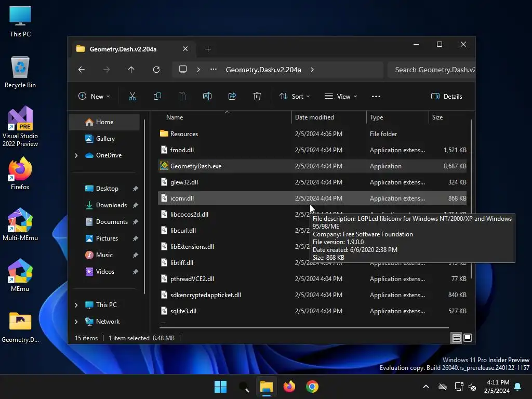Expand the Network tree node
This screenshot has height=399, width=532.
tap(76, 322)
